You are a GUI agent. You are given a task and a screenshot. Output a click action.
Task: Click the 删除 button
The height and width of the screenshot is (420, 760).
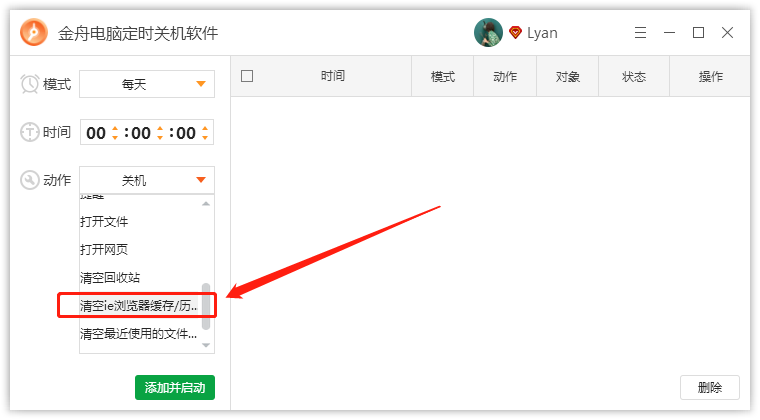[710, 388]
